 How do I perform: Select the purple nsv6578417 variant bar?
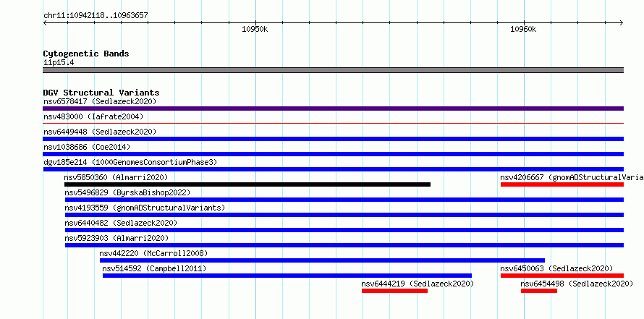click(333, 109)
